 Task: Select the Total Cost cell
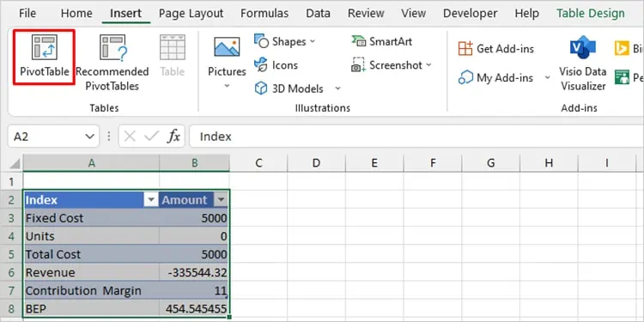[x=91, y=254]
